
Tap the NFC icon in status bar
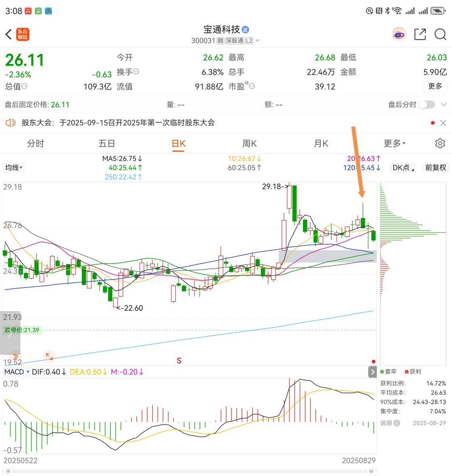coord(379,11)
